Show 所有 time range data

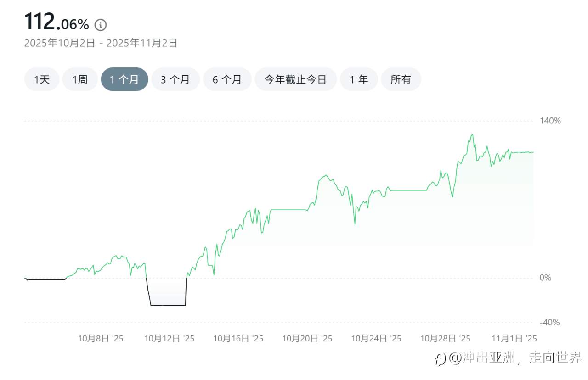(401, 79)
